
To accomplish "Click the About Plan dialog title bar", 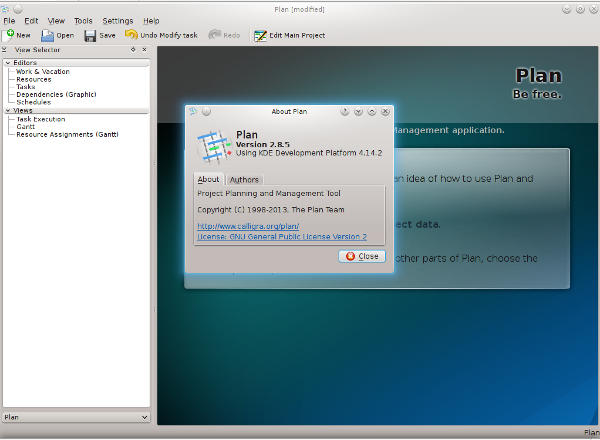I will click(289, 111).
